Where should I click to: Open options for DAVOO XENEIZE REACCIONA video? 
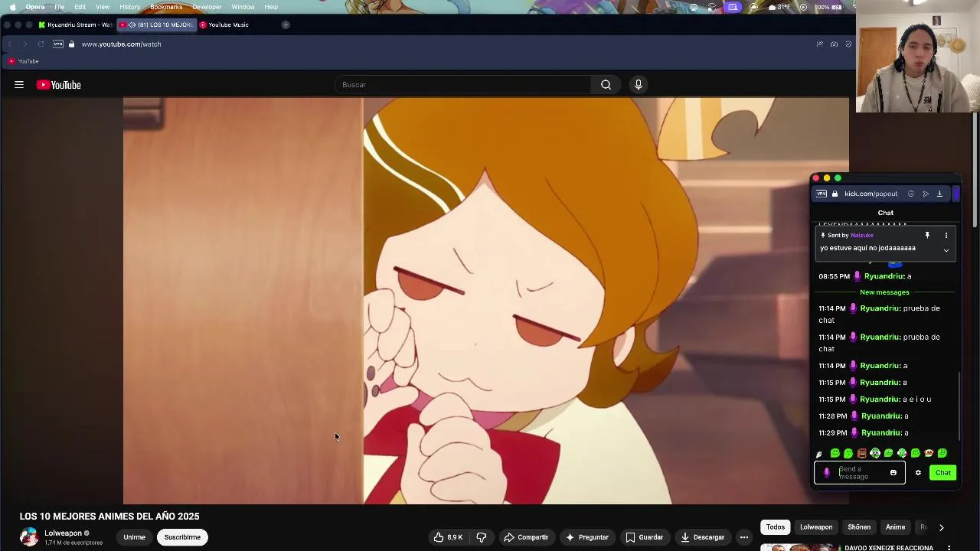[x=949, y=548]
